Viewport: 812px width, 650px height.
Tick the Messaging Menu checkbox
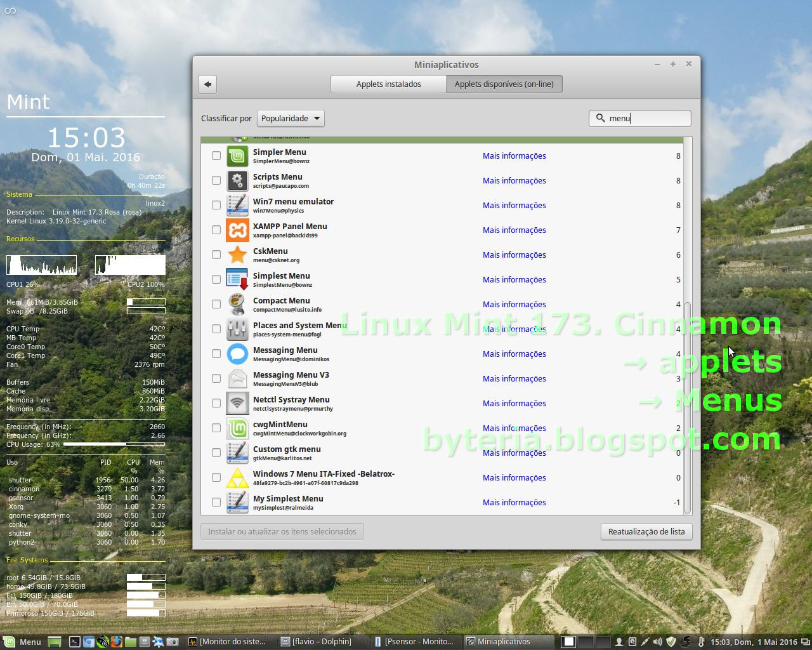pos(216,354)
